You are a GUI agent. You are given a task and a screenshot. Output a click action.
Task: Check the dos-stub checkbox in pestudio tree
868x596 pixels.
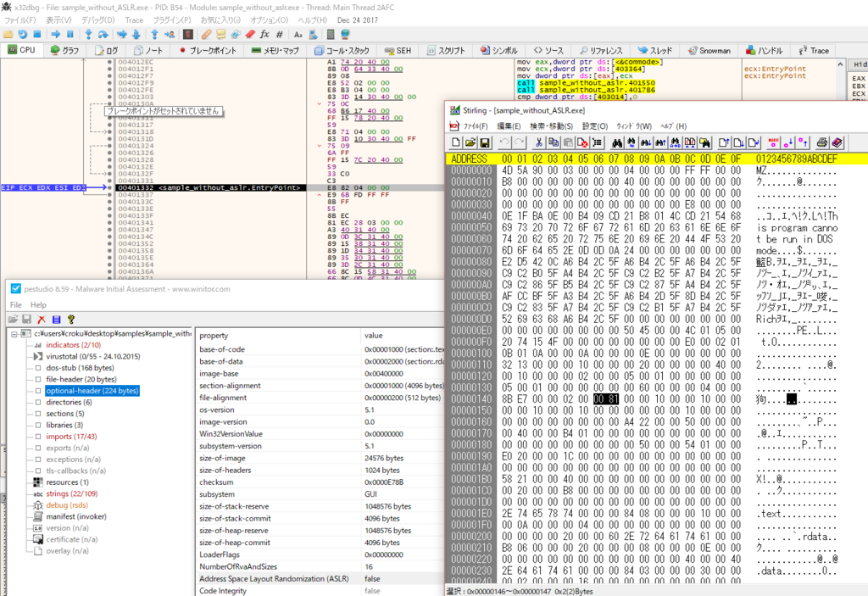[x=38, y=368]
